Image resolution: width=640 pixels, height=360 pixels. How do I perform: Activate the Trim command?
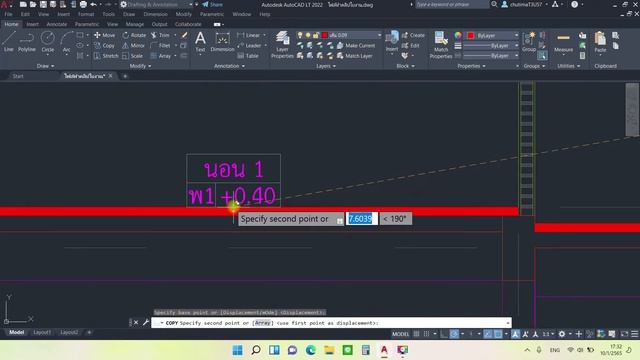(160, 35)
